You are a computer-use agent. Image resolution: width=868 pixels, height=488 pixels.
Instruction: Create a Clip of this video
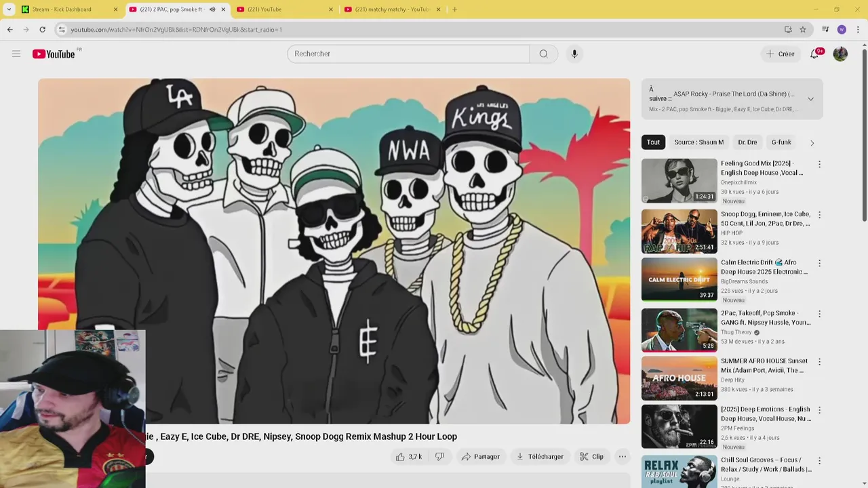(x=591, y=457)
